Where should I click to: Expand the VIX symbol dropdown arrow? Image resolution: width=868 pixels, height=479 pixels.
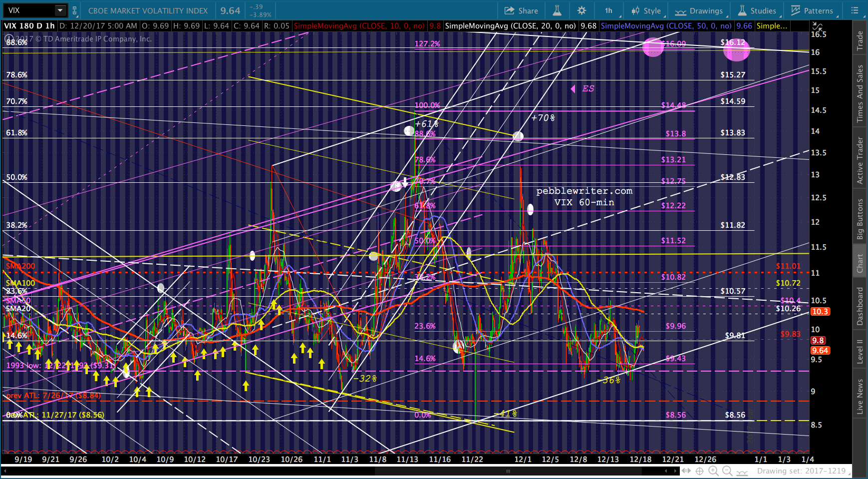(x=60, y=10)
